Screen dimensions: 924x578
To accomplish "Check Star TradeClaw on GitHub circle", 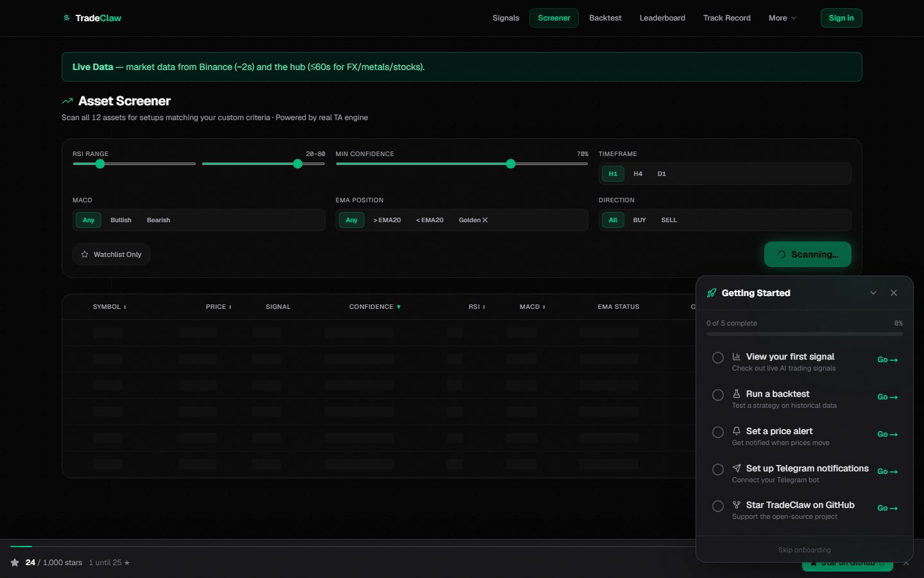I will point(718,506).
